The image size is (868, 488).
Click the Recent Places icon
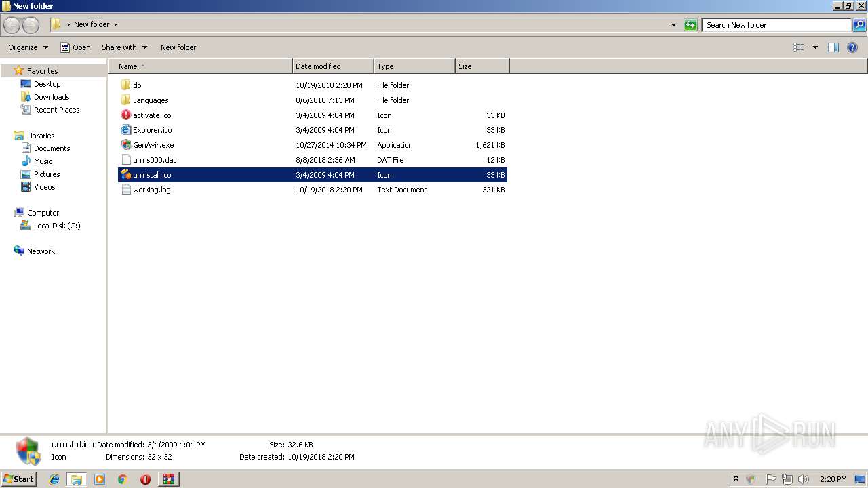click(x=26, y=110)
